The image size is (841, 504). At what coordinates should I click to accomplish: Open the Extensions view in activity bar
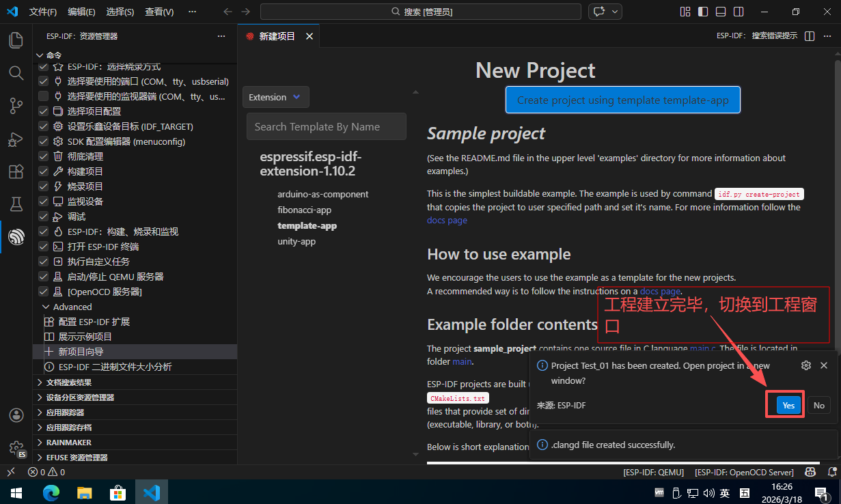pos(16,171)
